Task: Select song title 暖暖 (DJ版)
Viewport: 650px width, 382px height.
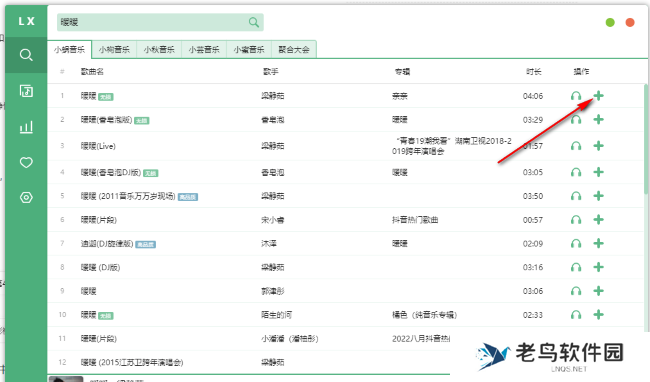Action: click(x=100, y=267)
